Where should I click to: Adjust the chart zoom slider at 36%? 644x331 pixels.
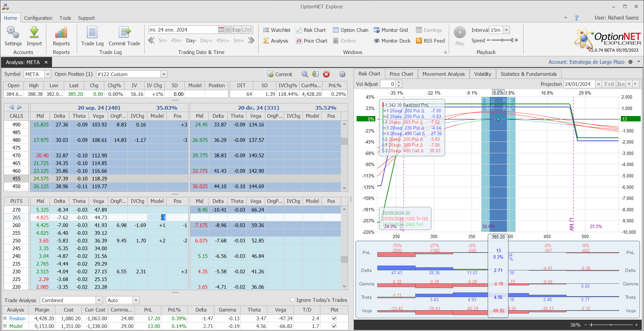[611, 325]
